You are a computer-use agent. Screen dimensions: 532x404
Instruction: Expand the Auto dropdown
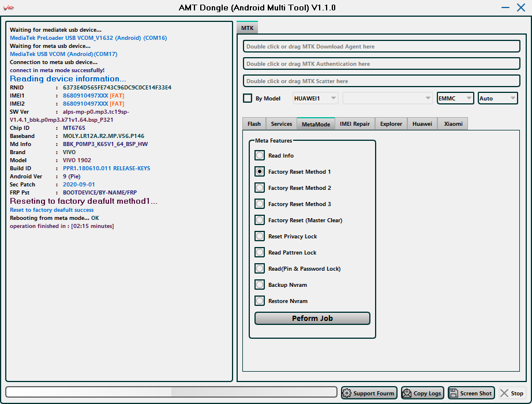click(497, 98)
